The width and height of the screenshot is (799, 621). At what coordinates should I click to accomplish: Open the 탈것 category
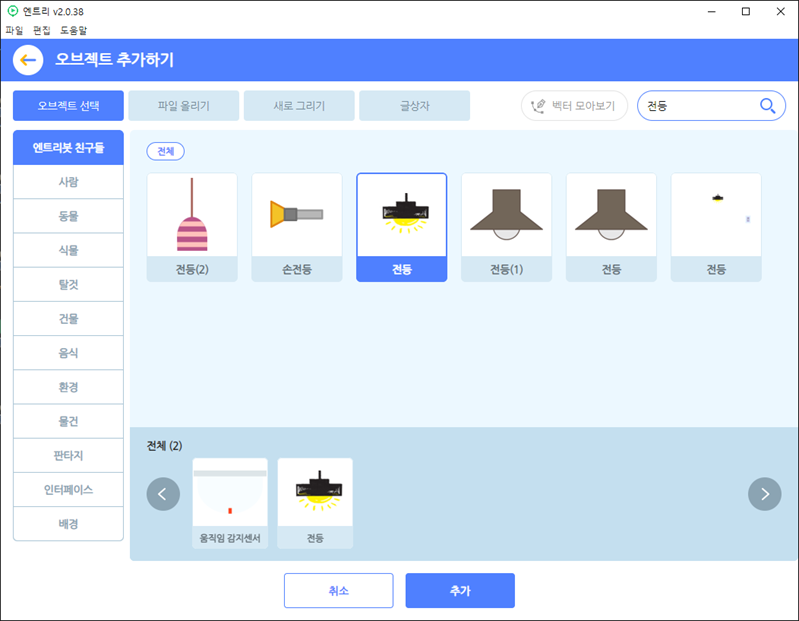[68, 284]
